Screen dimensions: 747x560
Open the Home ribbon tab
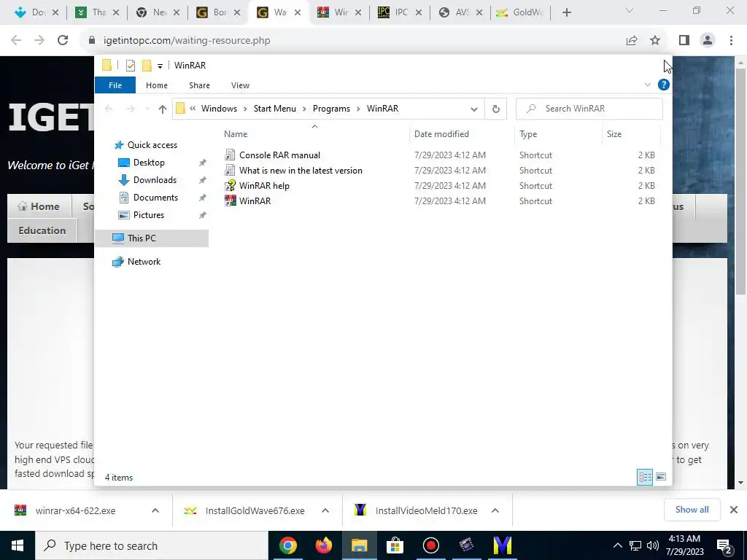coord(157,85)
